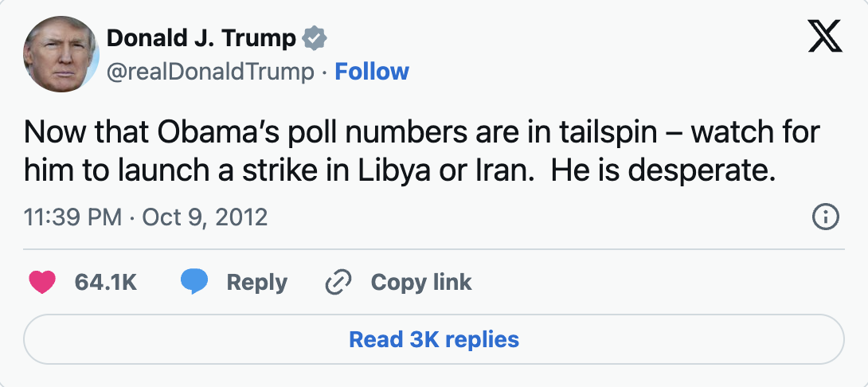Open the @realDonaldTrump handle link
This screenshot has width=868, height=387.
[x=211, y=72]
